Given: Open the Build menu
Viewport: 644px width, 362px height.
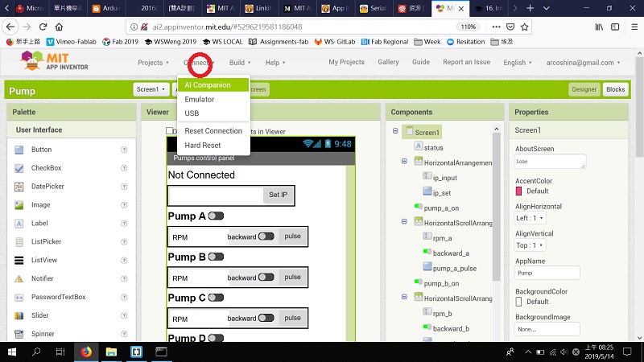Looking at the screenshot, I should pos(240,63).
